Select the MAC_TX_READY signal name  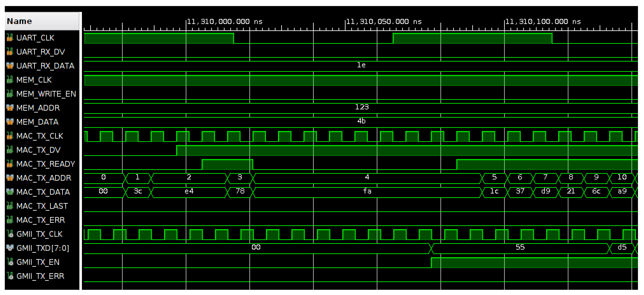point(45,164)
